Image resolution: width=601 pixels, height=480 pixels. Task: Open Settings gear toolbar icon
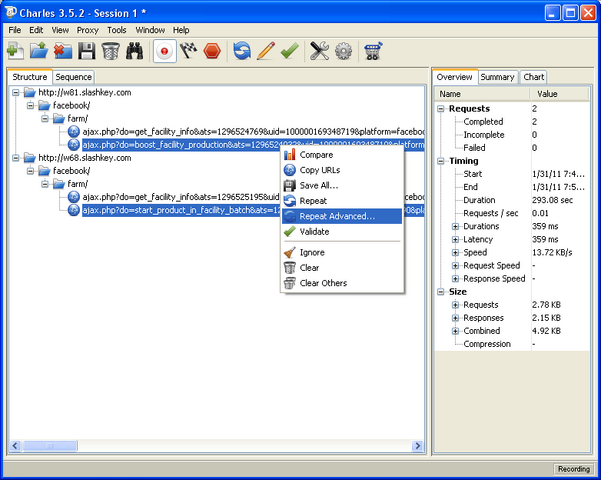coord(343,51)
